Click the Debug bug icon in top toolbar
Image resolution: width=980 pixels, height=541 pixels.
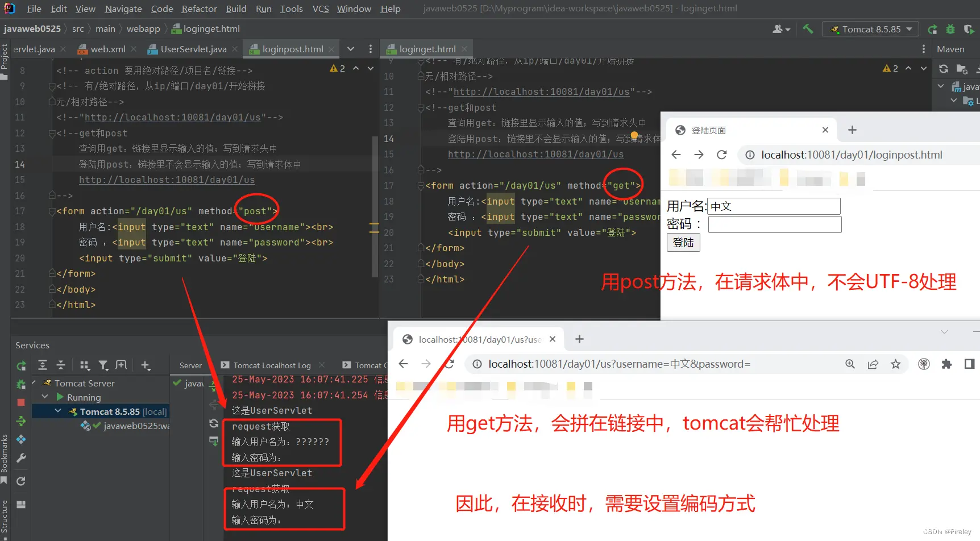[x=950, y=29]
